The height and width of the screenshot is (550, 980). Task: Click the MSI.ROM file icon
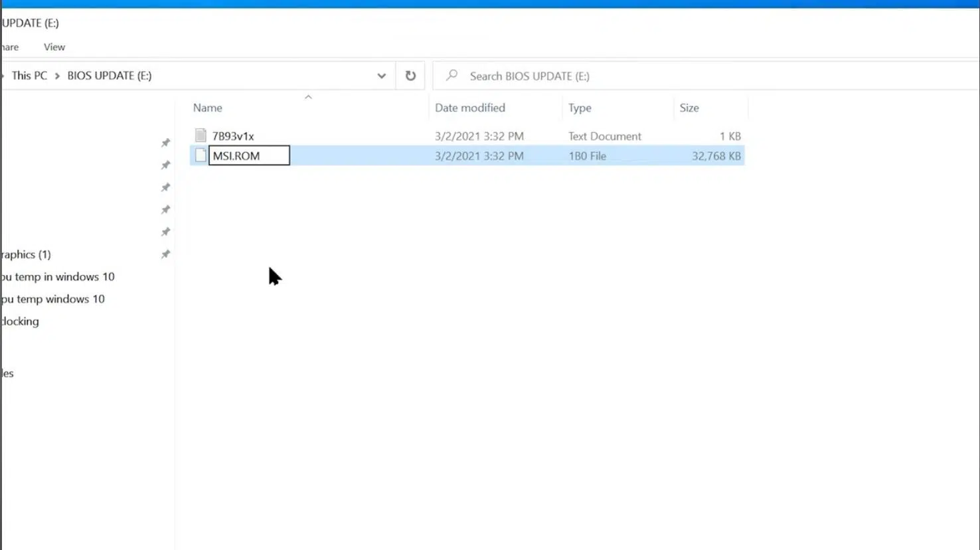click(x=201, y=155)
